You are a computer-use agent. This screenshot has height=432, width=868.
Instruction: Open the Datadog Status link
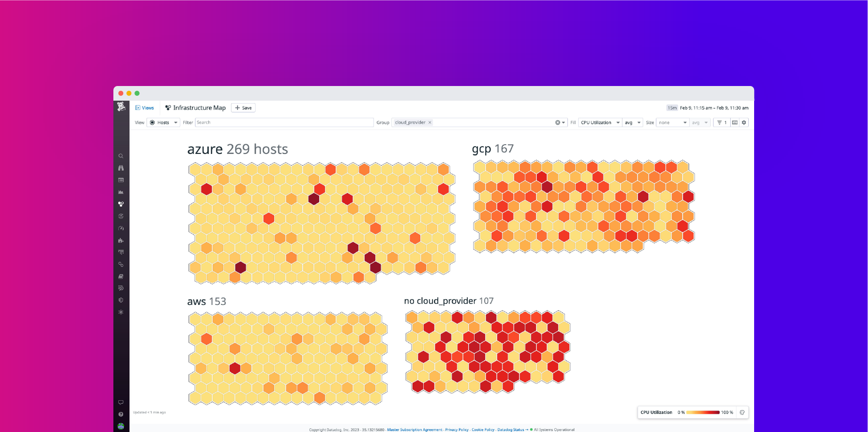[x=510, y=430]
